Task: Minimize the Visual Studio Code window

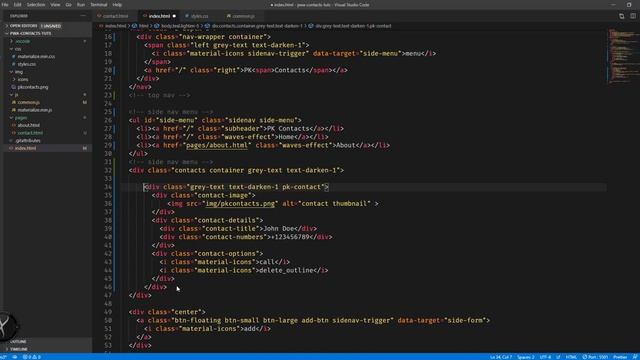Action: pos(613,4)
